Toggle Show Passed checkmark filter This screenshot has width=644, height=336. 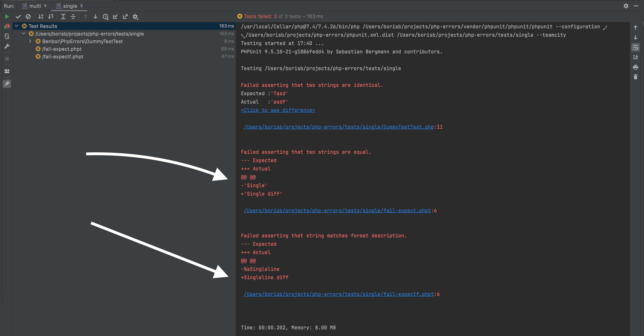tap(18, 17)
